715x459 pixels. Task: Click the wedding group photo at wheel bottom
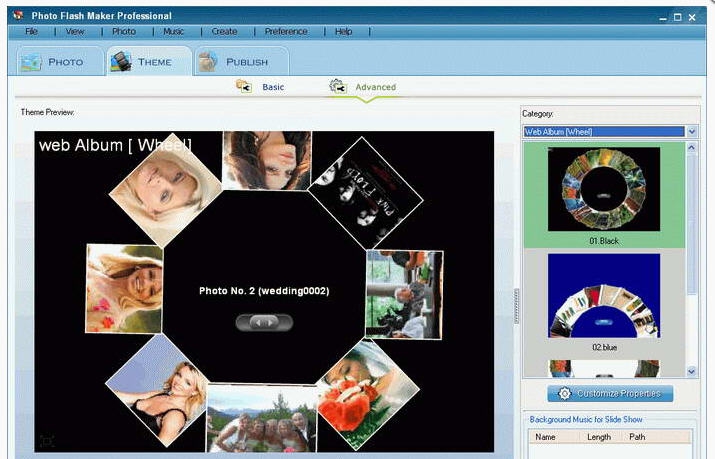click(261, 418)
